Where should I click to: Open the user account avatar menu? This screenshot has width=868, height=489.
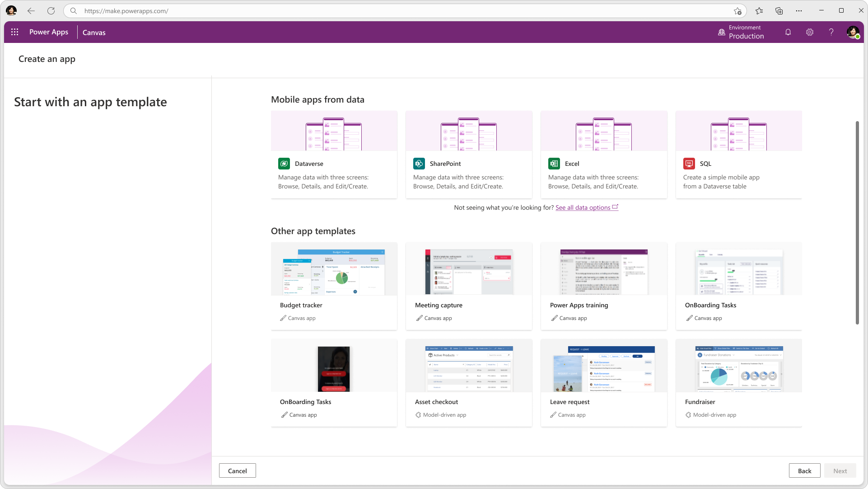[853, 32]
